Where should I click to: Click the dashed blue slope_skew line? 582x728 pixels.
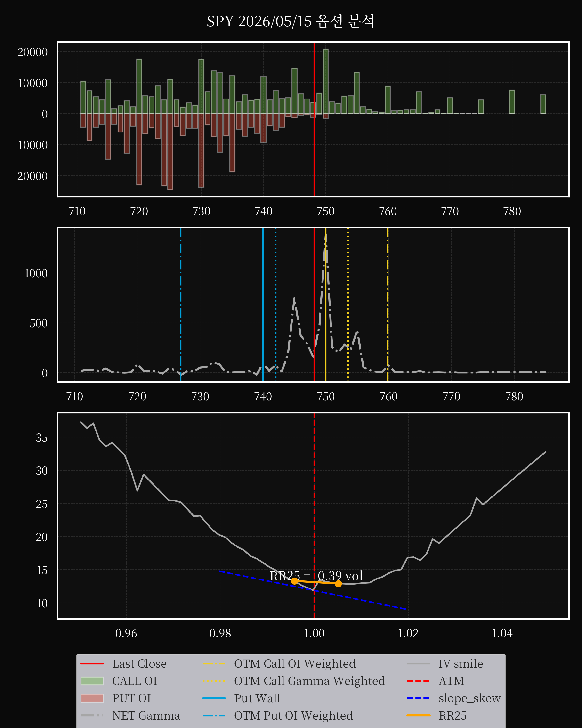point(312,590)
